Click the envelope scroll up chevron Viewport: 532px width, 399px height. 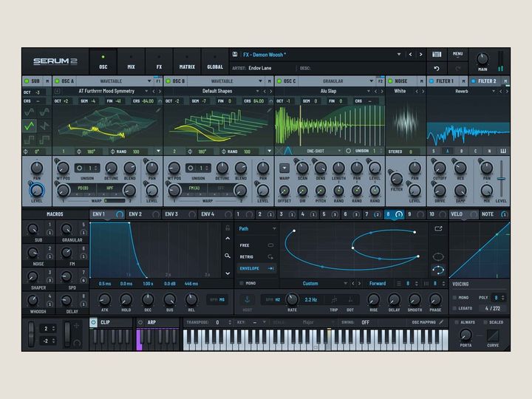point(228,239)
